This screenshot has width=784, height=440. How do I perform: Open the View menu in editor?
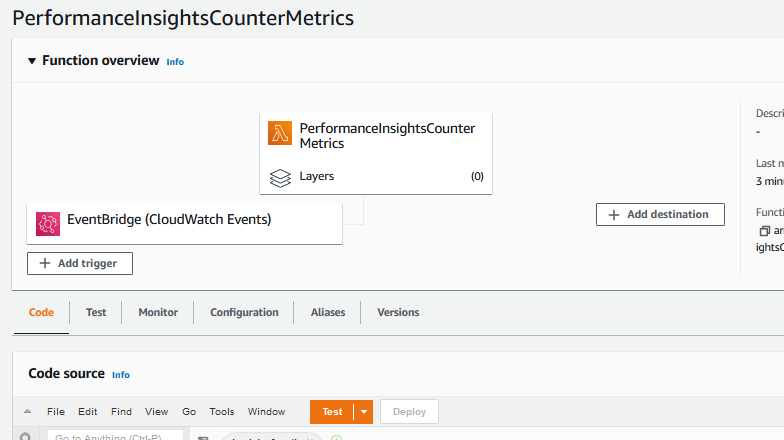click(156, 412)
